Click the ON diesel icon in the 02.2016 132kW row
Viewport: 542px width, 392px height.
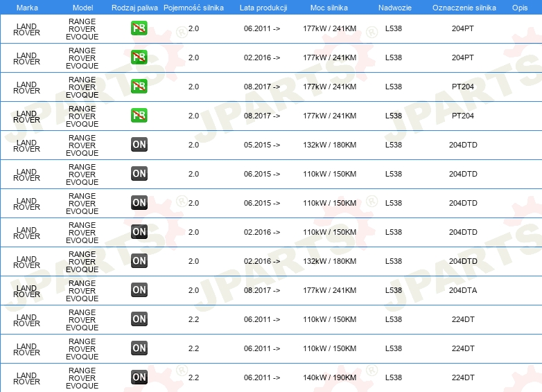click(x=139, y=261)
